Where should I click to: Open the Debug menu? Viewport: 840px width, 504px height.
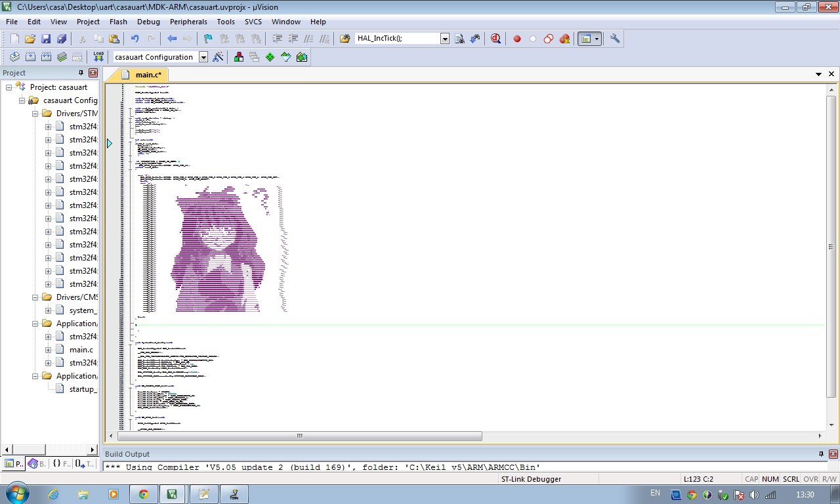point(148,22)
